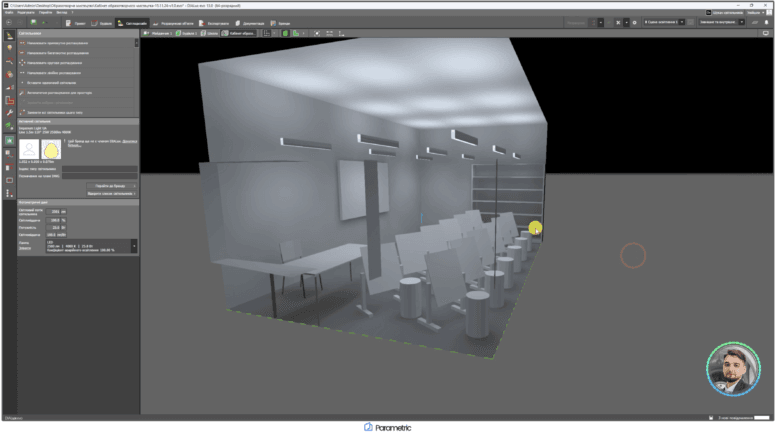Click the luminaire picture thumbnail
776x432 pixels.
29,149
